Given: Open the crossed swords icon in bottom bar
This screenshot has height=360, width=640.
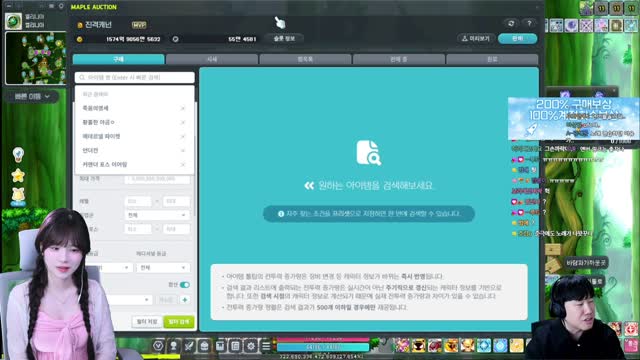Looking at the screenshot, I should pos(189,346).
